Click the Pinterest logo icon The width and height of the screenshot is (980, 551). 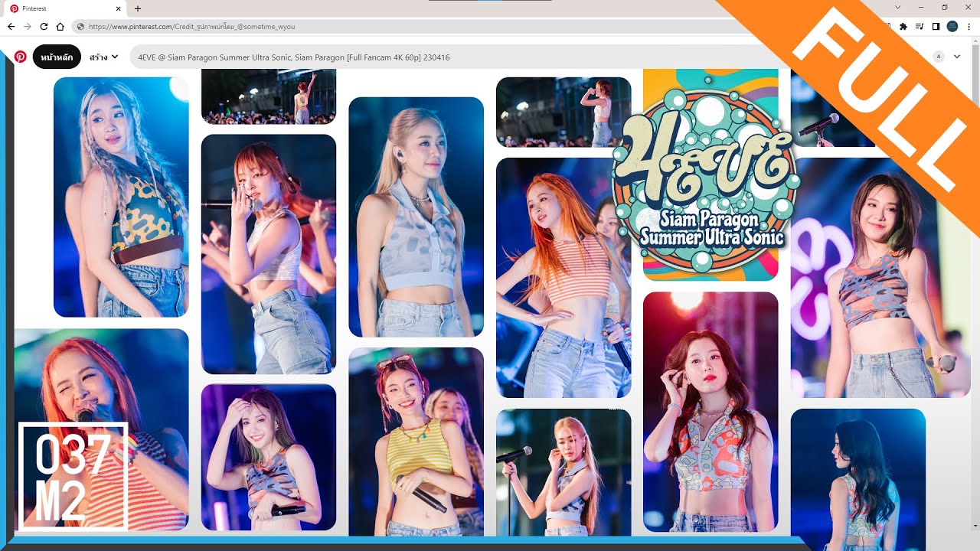click(x=21, y=57)
